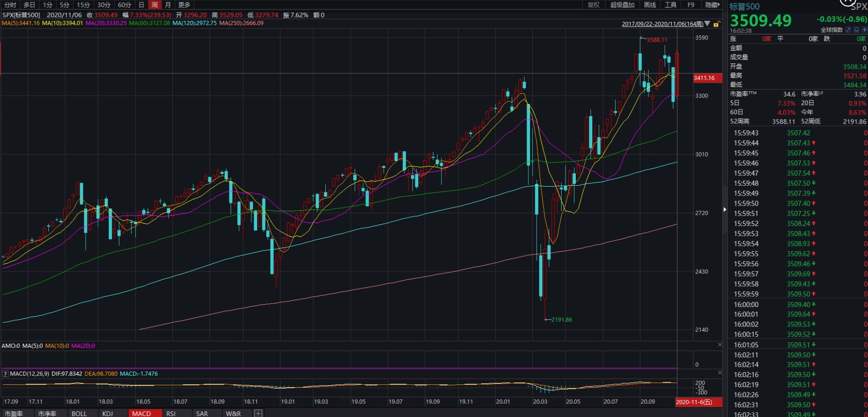Click the blue plus add-to-watchlist icon
Viewport: 868px width, 417px height.
click(x=864, y=30)
